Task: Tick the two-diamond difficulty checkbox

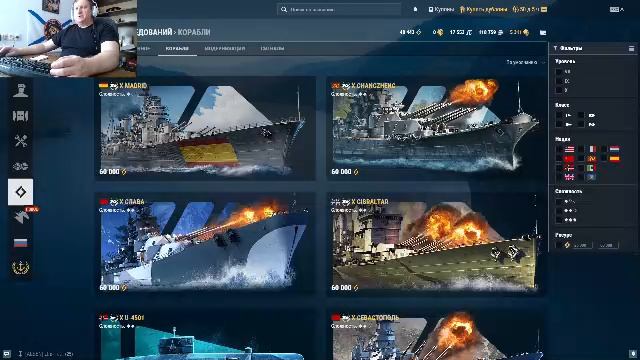Action: tap(559, 211)
